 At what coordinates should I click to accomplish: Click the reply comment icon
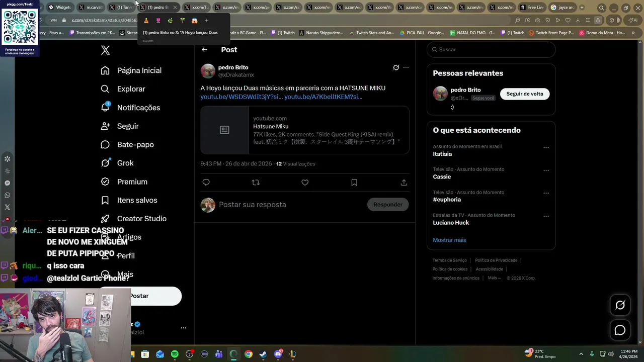coord(206,183)
